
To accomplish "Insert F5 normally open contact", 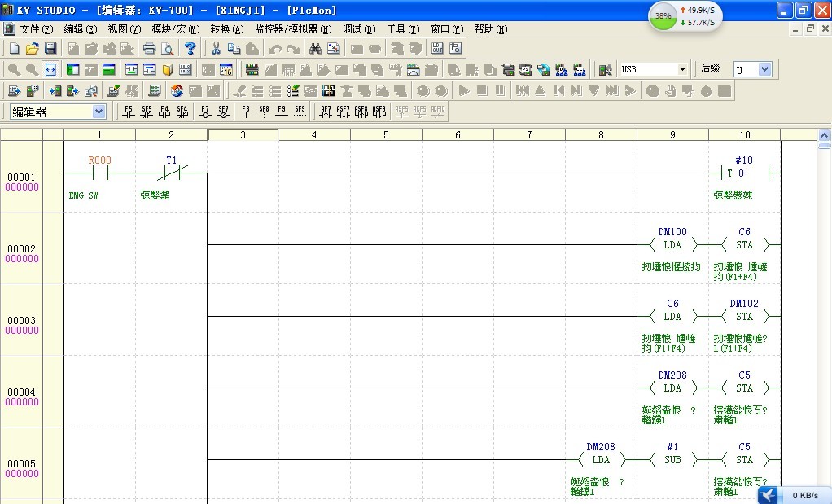I will click(128, 112).
